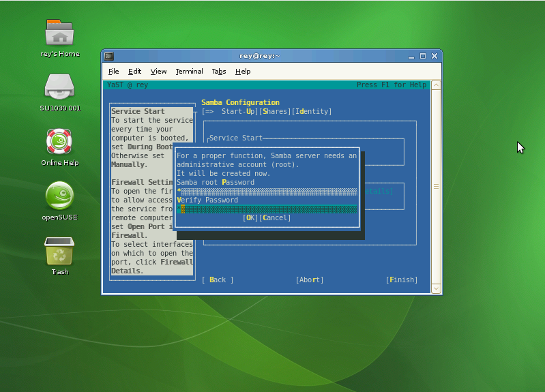Maximize the rey@rey terminal window

click(x=423, y=56)
